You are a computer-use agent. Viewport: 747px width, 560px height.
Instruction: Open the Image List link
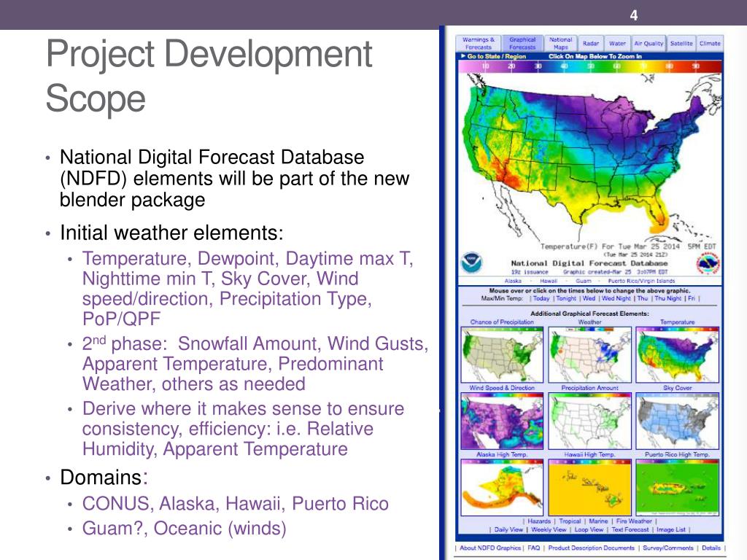(x=671, y=529)
